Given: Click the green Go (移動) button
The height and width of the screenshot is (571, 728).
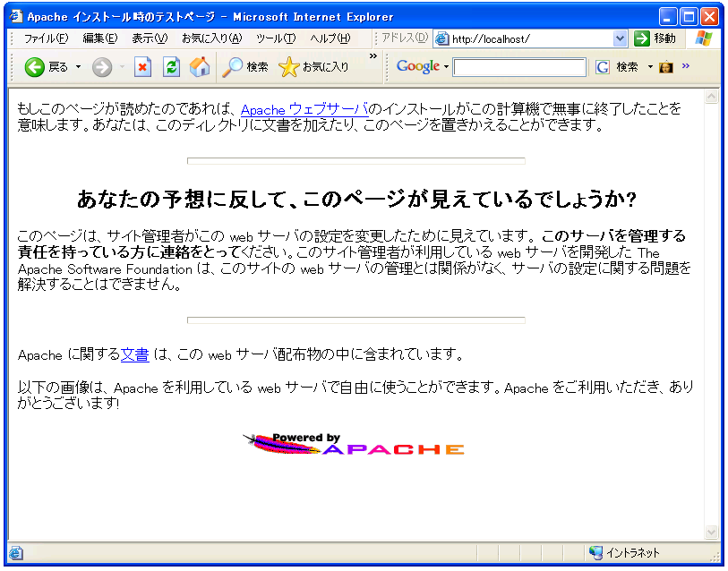Looking at the screenshot, I should (655, 38).
